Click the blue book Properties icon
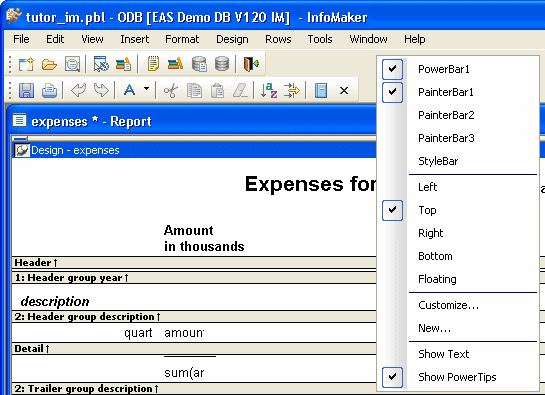The height and width of the screenshot is (395, 545). click(x=321, y=91)
